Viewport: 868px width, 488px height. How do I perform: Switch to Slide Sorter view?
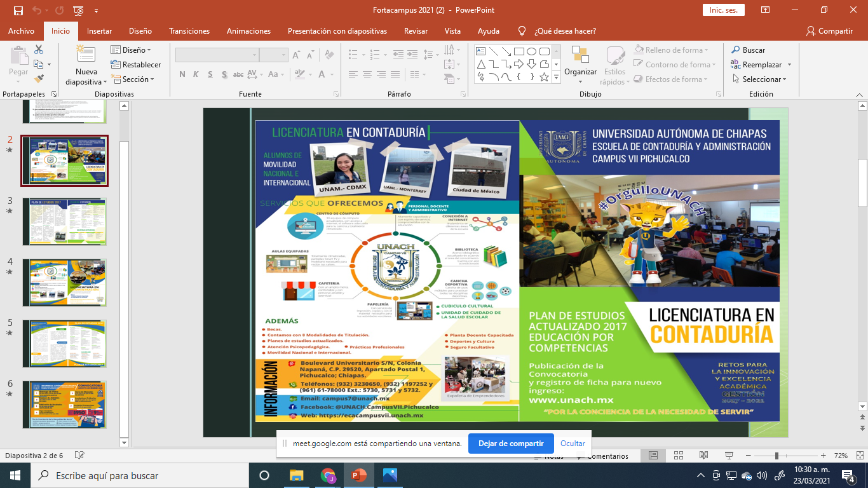click(679, 456)
